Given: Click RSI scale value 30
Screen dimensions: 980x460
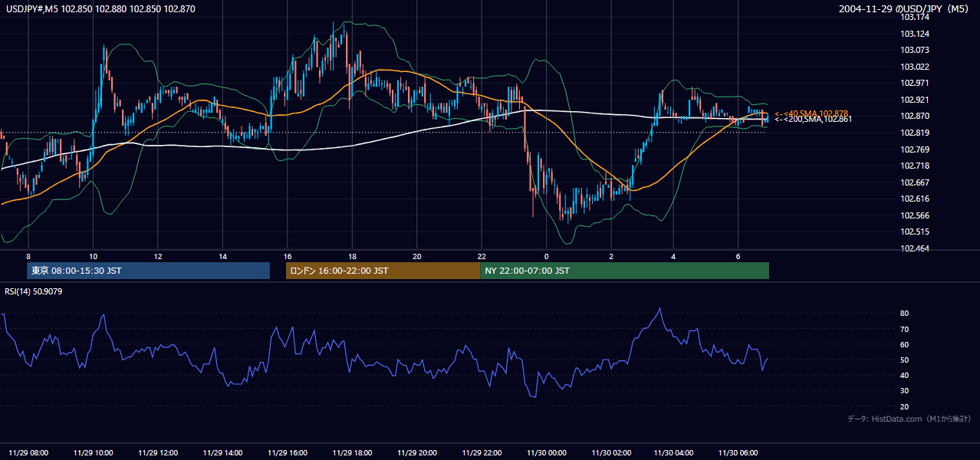Looking at the screenshot, I should pos(904,390).
